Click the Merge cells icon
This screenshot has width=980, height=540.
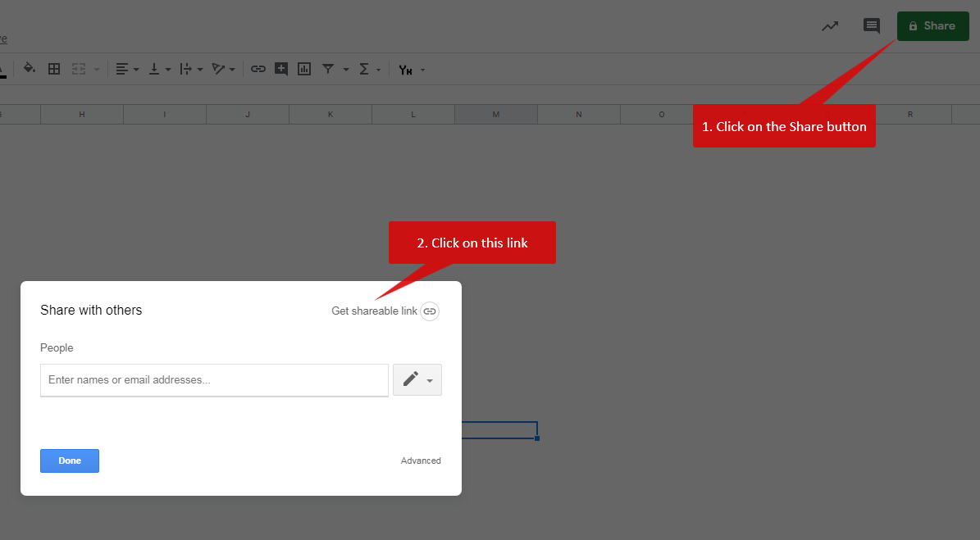point(79,69)
